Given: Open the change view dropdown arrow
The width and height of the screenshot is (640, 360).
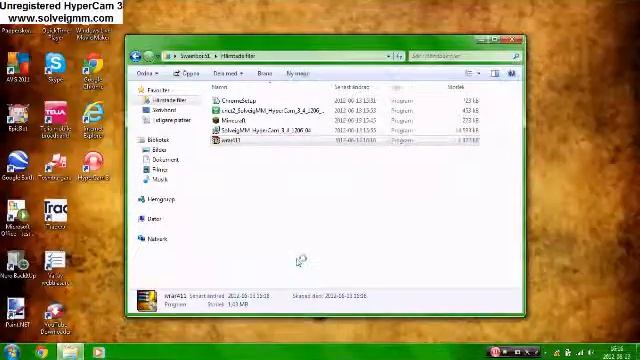Looking at the screenshot, I should [479, 73].
